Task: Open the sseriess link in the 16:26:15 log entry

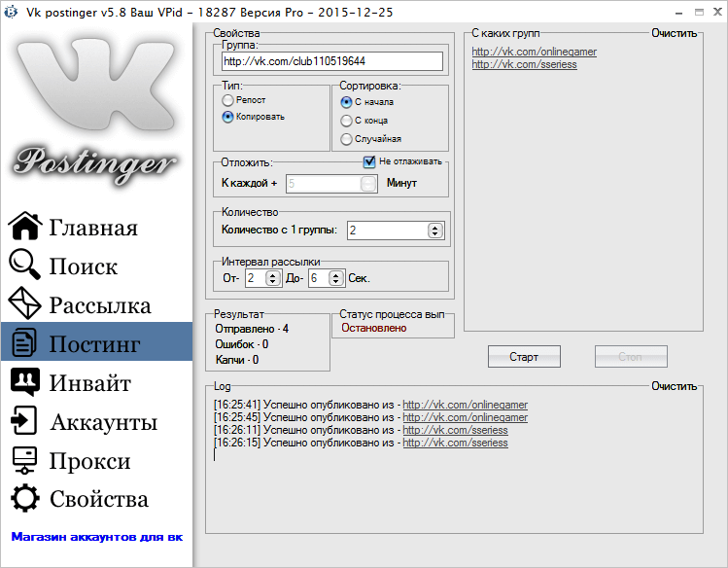Action: coord(455,443)
